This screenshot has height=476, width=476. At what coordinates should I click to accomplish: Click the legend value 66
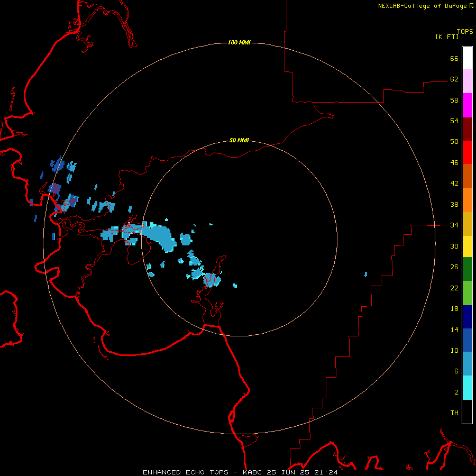pos(454,58)
